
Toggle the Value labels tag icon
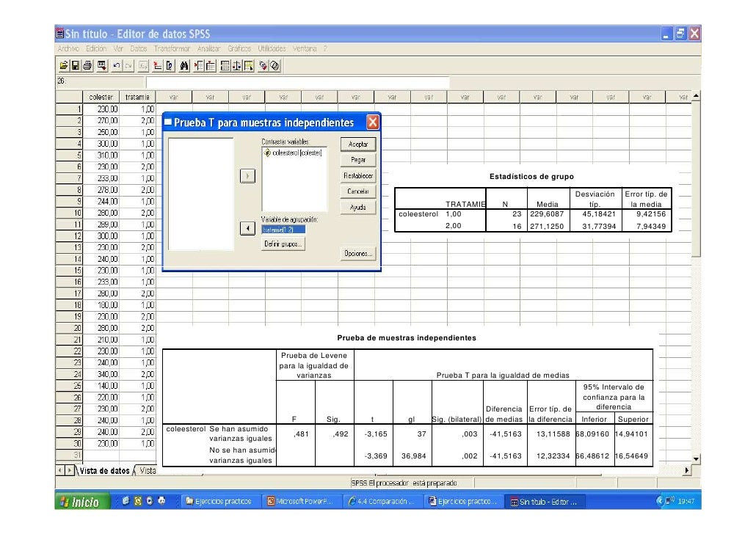(x=263, y=65)
